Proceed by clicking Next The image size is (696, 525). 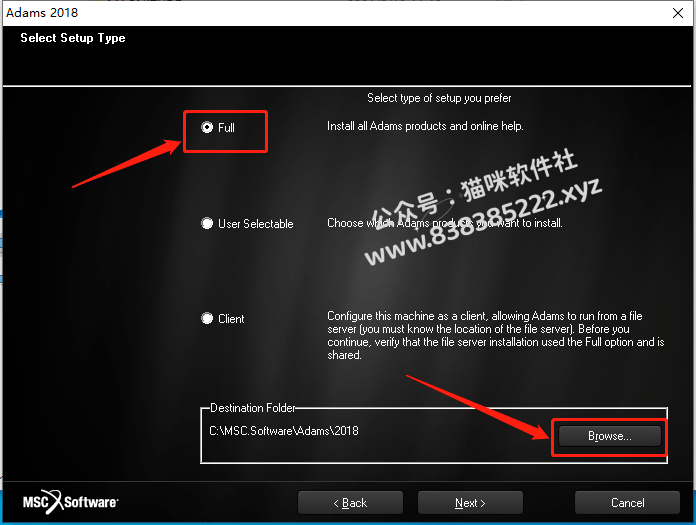pyautogui.click(x=470, y=502)
